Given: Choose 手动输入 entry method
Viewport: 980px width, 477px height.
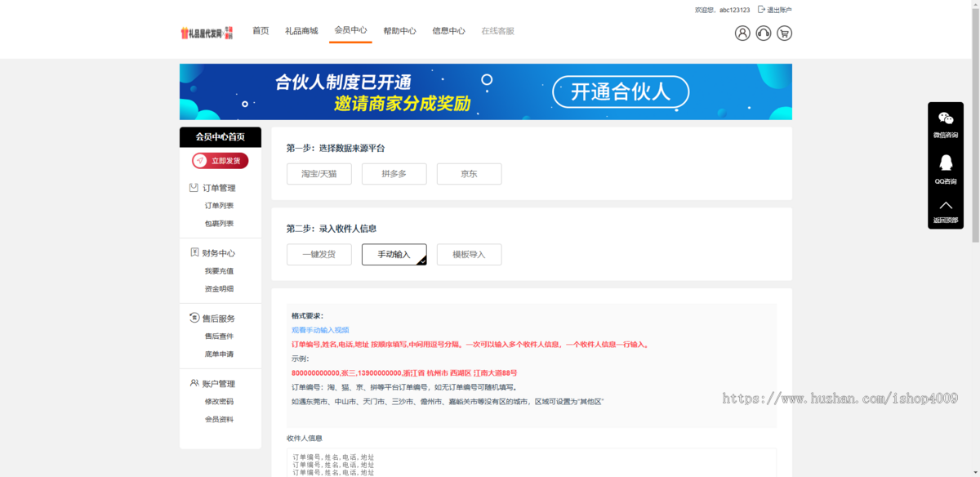Looking at the screenshot, I should 394,255.
